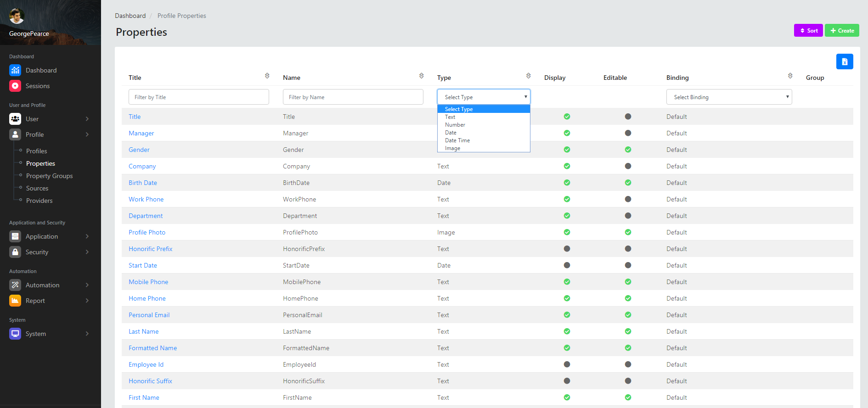This screenshot has width=868, height=408.
Task: Select Property Groups in sidebar submenu
Action: 49,176
